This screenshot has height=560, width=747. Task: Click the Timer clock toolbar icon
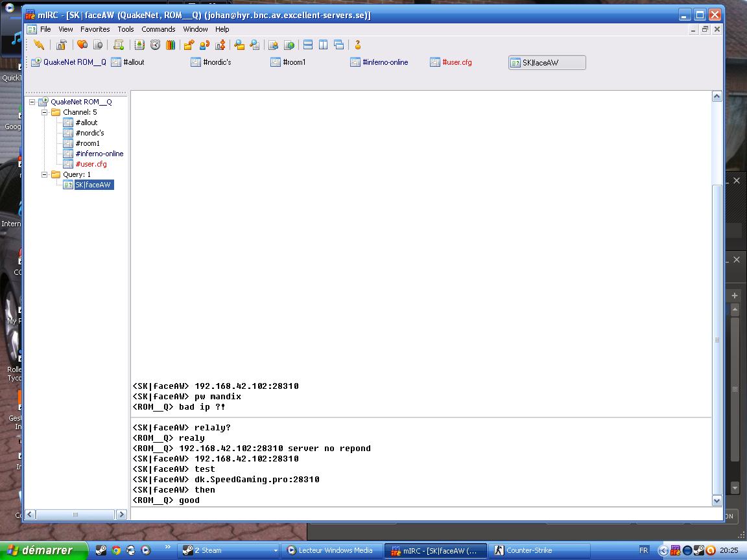(x=155, y=45)
